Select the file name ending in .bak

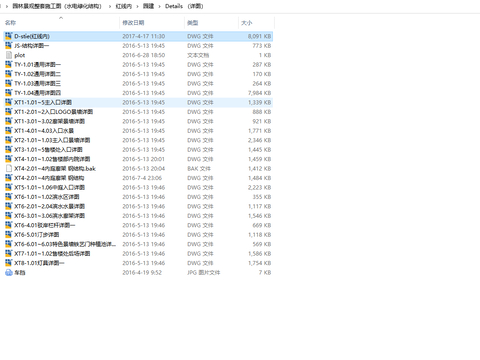[55, 168]
